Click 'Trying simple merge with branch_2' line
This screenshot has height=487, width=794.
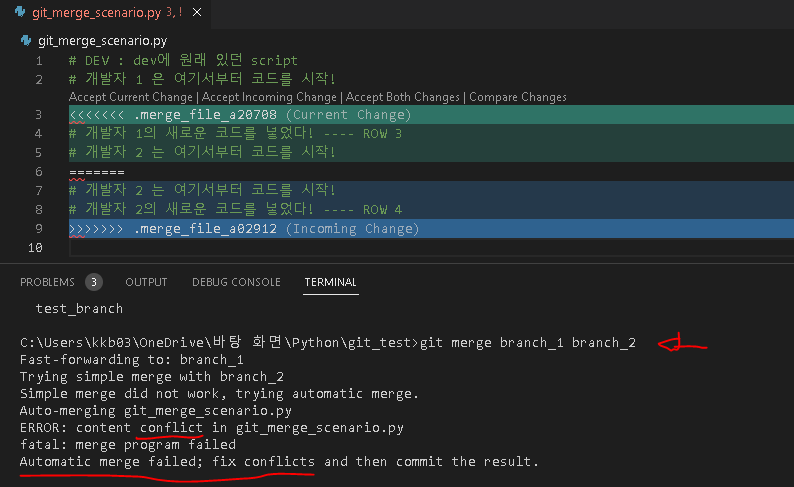152,377
